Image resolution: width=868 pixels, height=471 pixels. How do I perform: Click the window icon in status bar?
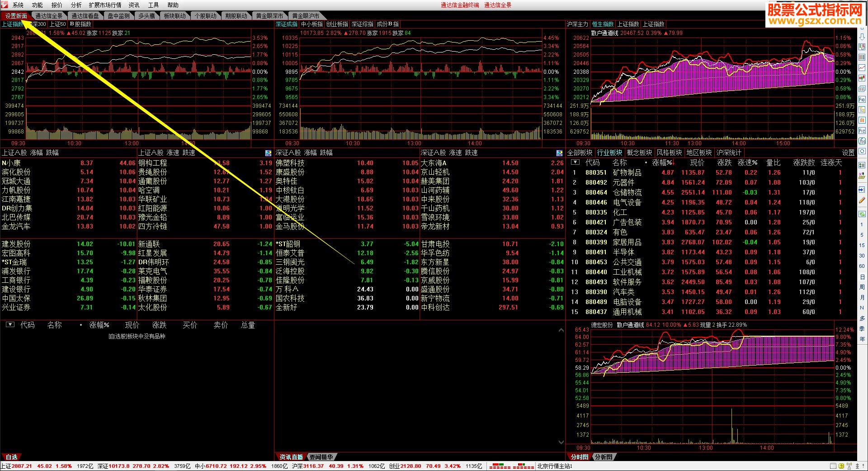coord(833,466)
